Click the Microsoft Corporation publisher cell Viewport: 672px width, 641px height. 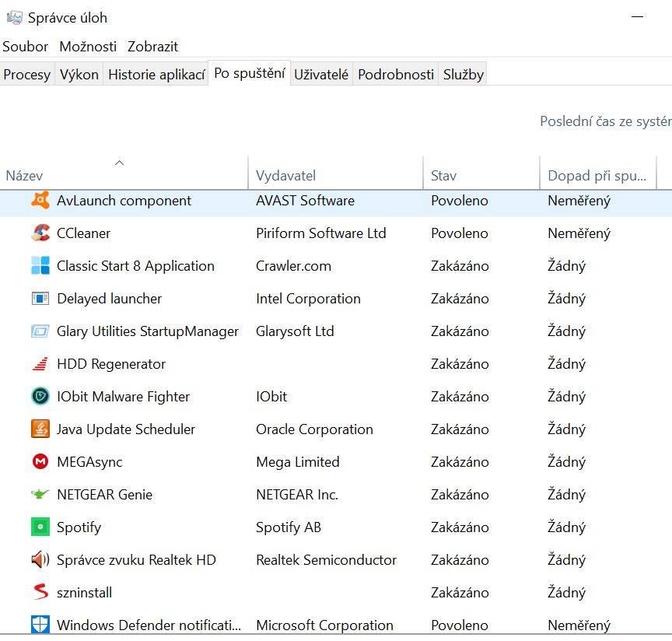(x=324, y=625)
